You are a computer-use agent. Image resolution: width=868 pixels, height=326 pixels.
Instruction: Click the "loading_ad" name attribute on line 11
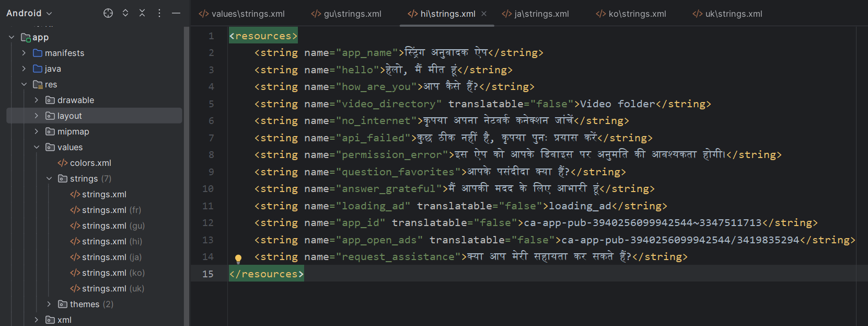pos(373,206)
